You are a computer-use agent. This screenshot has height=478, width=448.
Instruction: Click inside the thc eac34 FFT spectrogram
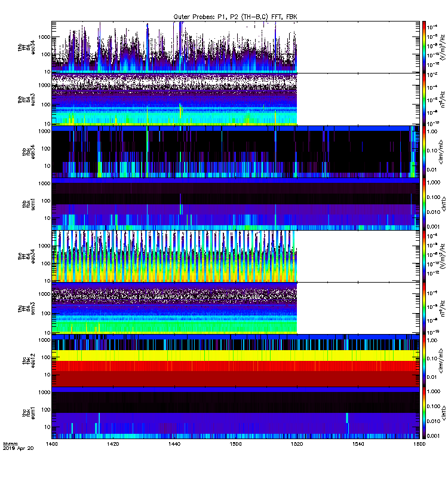pos(174,256)
